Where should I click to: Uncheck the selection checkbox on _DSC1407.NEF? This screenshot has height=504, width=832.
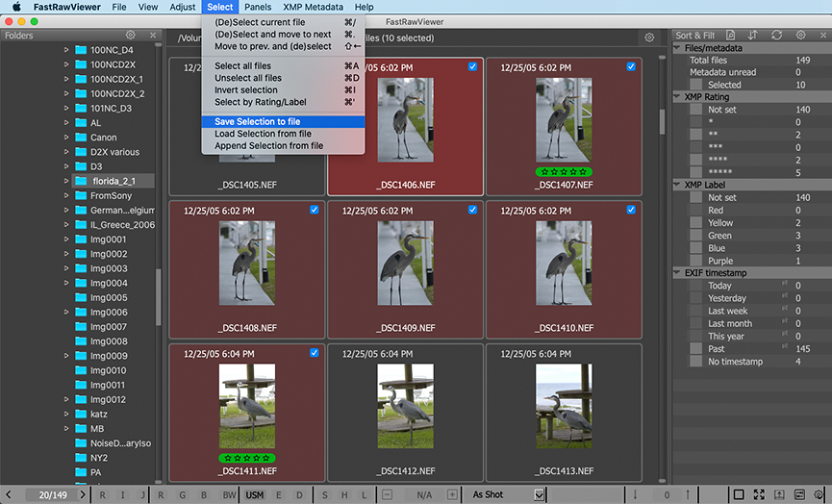tap(631, 67)
